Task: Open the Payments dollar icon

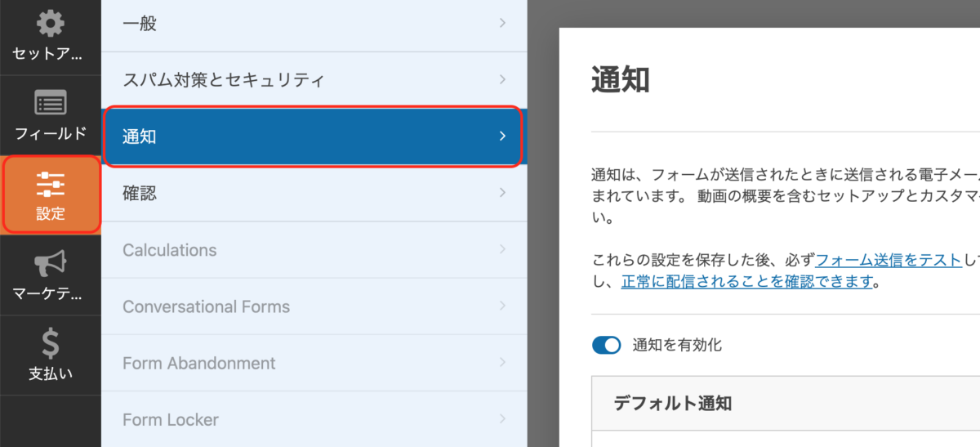Action: [x=51, y=344]
